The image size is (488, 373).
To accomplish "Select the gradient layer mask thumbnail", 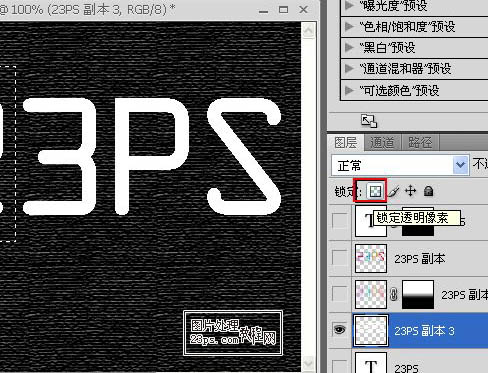I will tap(418, 294).
